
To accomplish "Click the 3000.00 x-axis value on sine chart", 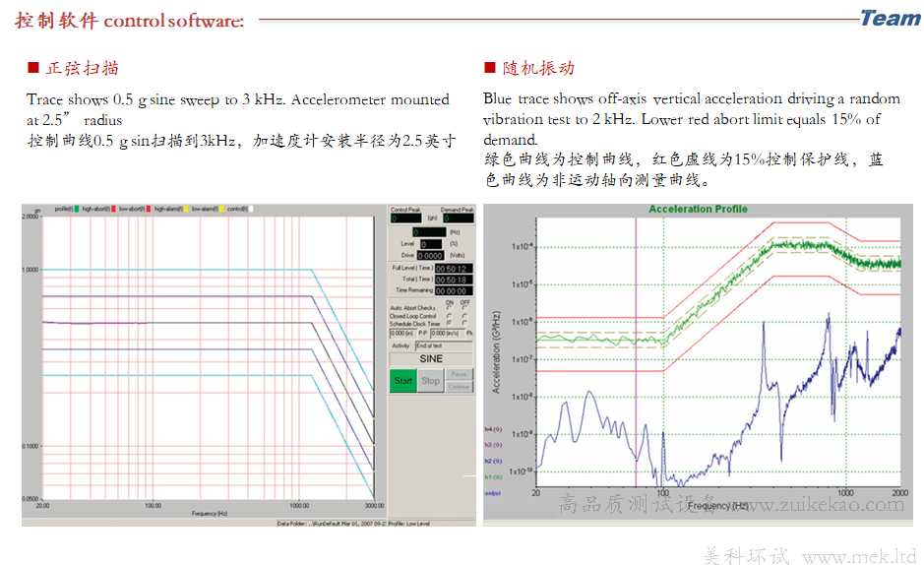I will pyautogui.click(x=374, y=506).
